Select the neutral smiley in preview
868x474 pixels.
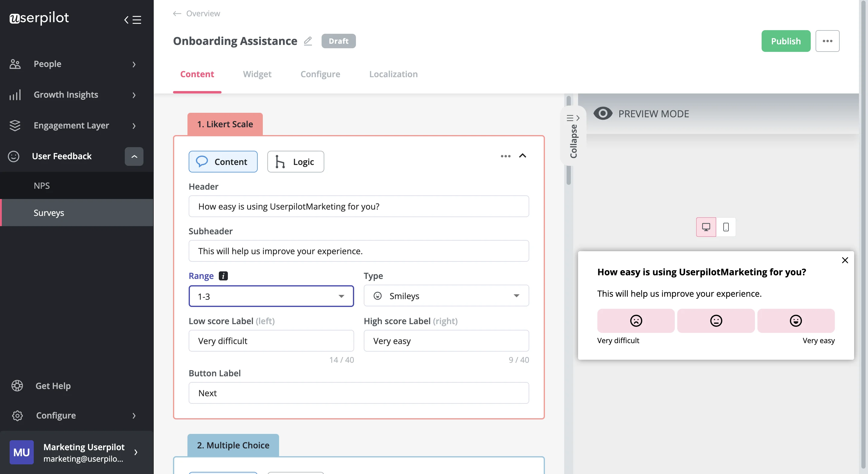click(716, 321)
